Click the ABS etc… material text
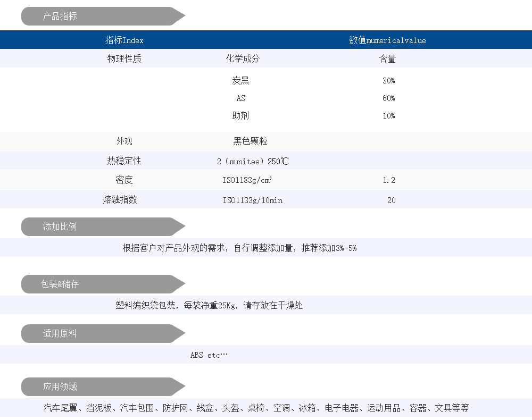The image size is (532, 420). click(x=209, y=355)
